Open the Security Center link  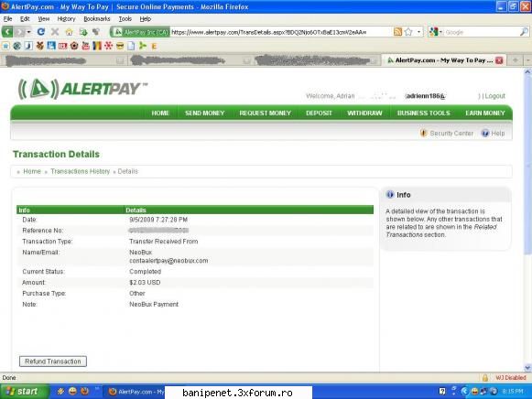click(447, 134)
